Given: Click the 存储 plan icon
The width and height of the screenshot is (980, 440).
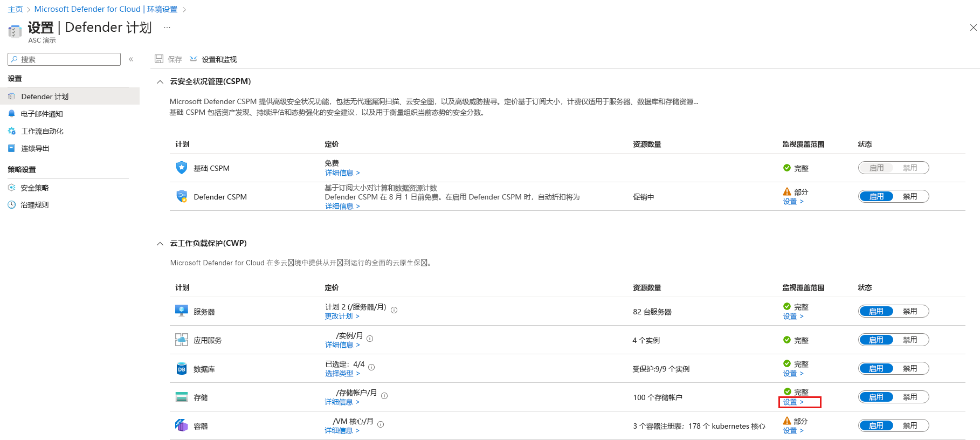Looking at the screenshot, I should pyautogui.click(x=182, y=397).
